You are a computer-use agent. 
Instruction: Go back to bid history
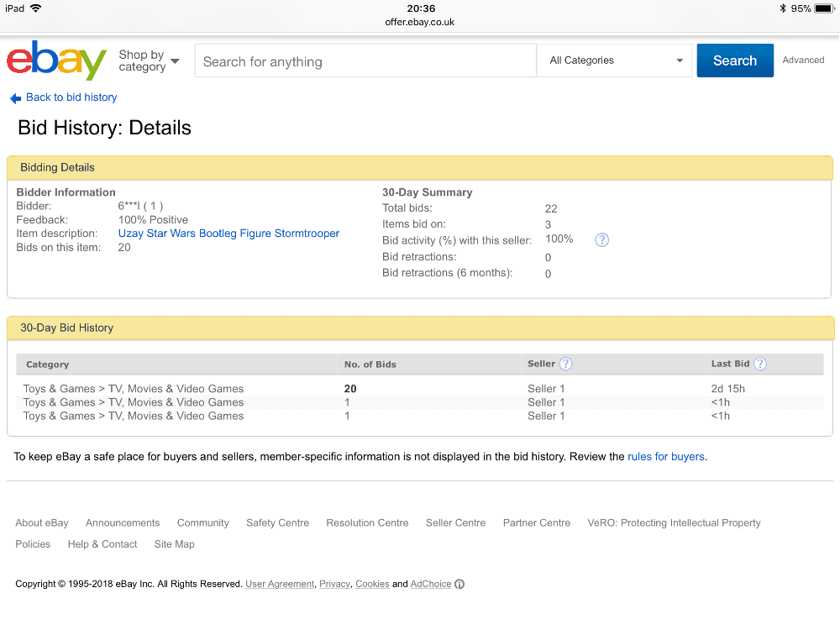pos(71,97)
